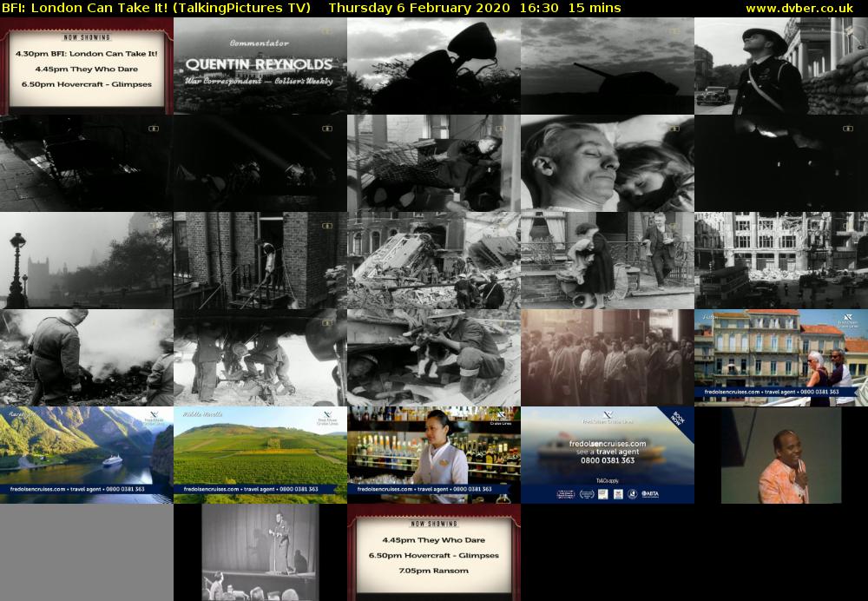The height and width of the screenshot is (601, 868).
Task: Click the 7.05pm Ransom listing
Action: click(x=433, y=571)
